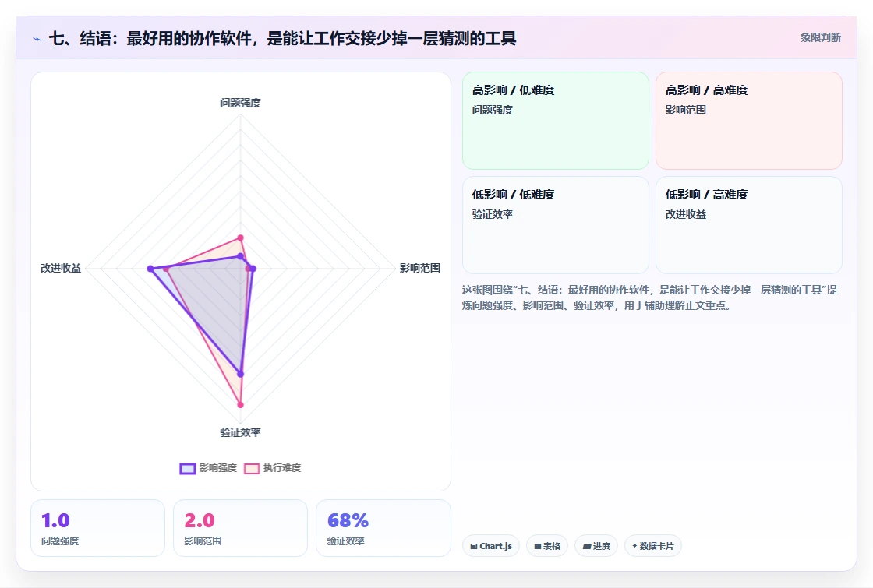Click purple data point on 验证效率 axis

coord(241,375)
